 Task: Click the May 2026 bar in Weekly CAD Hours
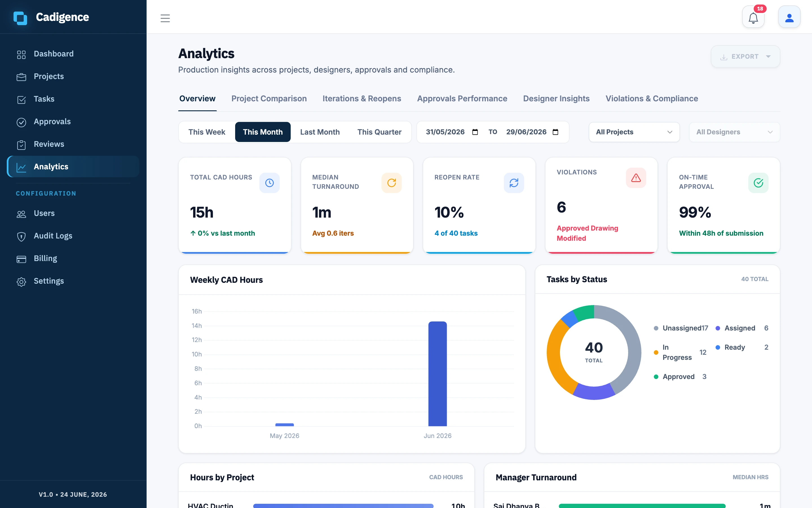tap(284, 425)
